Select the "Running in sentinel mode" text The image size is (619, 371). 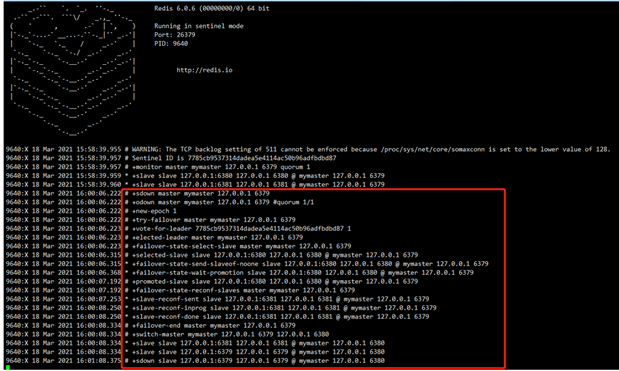tap(199, 26)
